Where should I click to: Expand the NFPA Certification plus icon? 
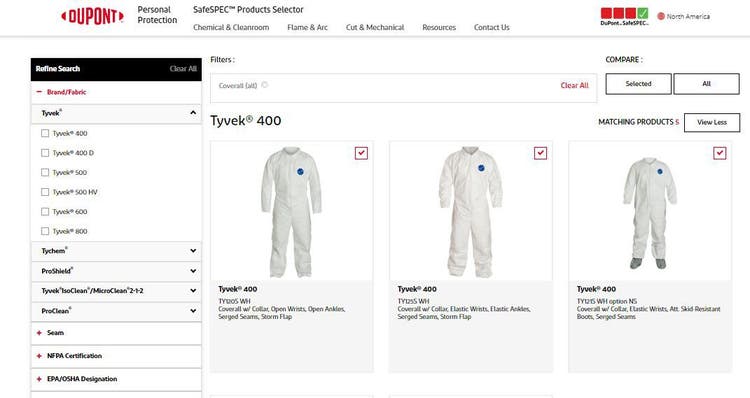pos(39,356)
